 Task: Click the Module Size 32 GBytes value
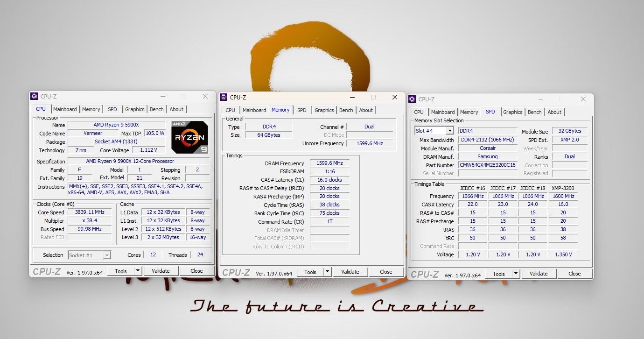click(x=570, y=131)
